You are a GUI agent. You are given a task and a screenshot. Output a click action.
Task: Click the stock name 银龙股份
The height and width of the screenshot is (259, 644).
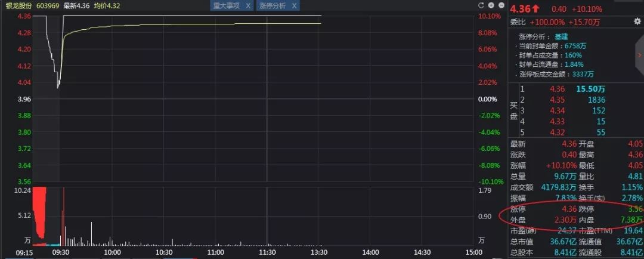click(18, 5)
